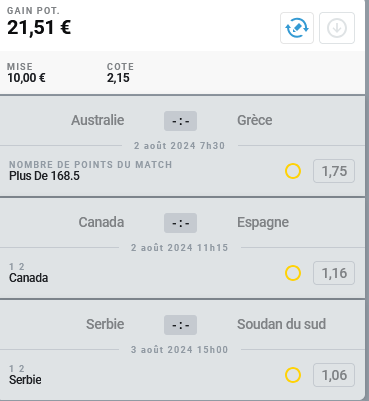Open the Canada – Espagne score placeholder
The height and width of the screenshot is (401, 369).
180,223
